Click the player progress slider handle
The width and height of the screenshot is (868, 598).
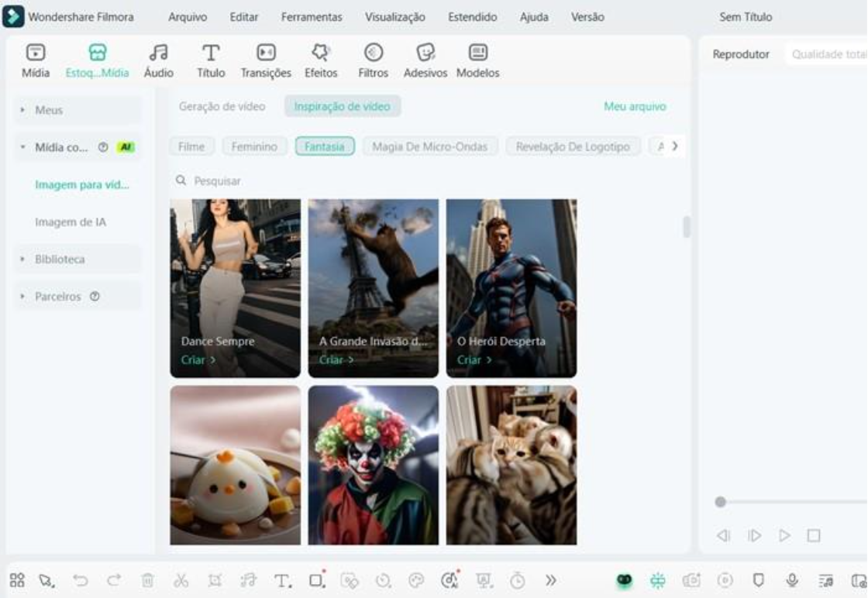pos(720,502)
